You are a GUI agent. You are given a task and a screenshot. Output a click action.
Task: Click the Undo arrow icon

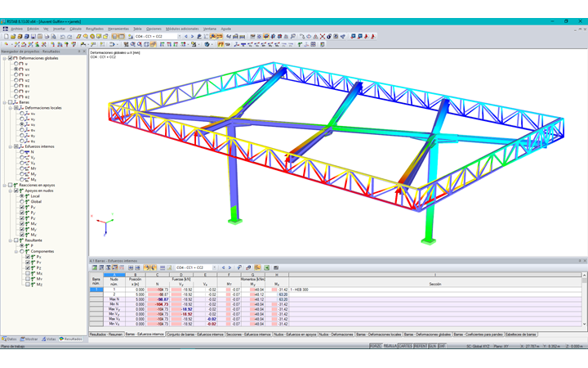[x=63, y=37]
